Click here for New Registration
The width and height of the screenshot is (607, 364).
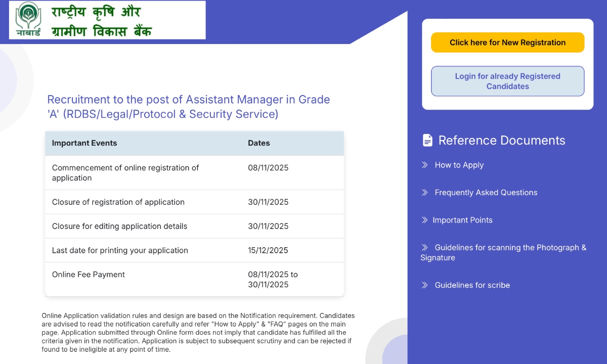tap(507, 42)
